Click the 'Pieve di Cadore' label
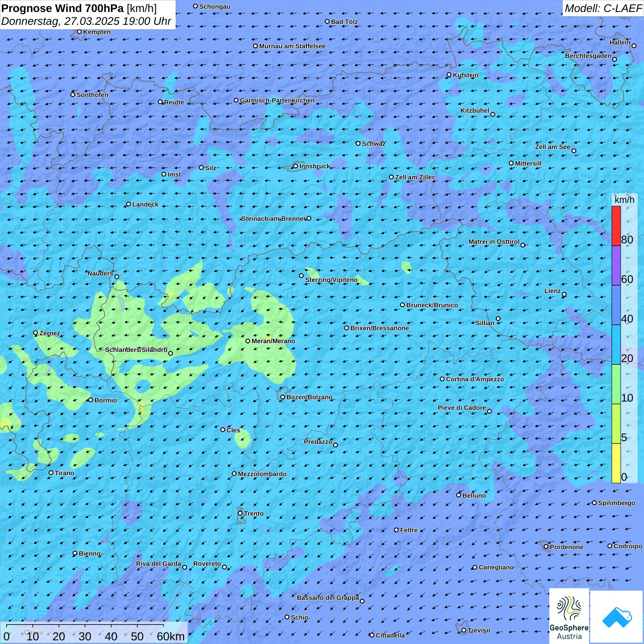Screen dimensions: 644x644 pyautogui.click(x=462, y=408)
